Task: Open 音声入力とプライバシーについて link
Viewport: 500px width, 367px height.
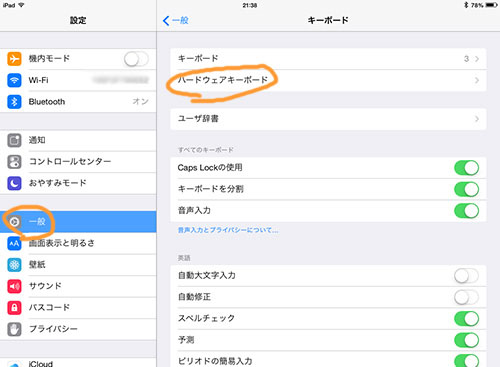Action: coord(228,230)
